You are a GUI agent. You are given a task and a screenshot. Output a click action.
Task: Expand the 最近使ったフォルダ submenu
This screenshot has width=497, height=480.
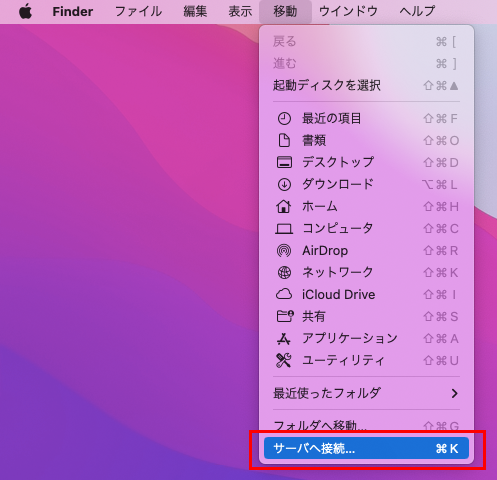366,393
